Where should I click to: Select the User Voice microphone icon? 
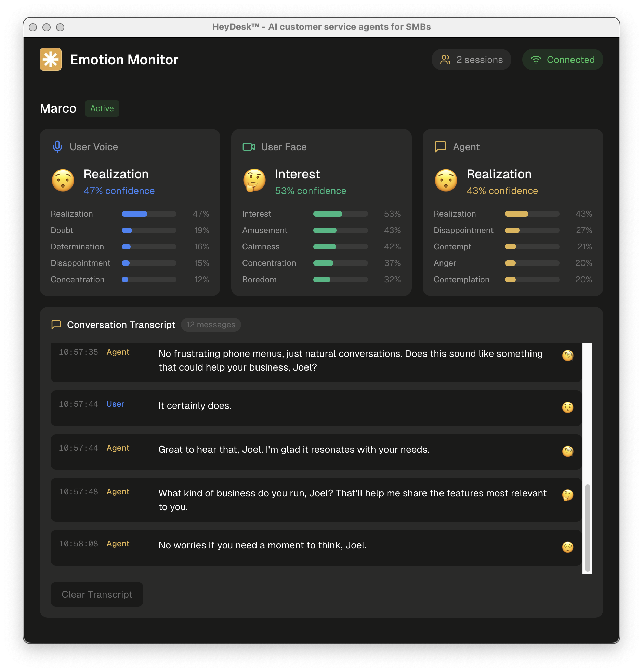(x=57, y=147)
